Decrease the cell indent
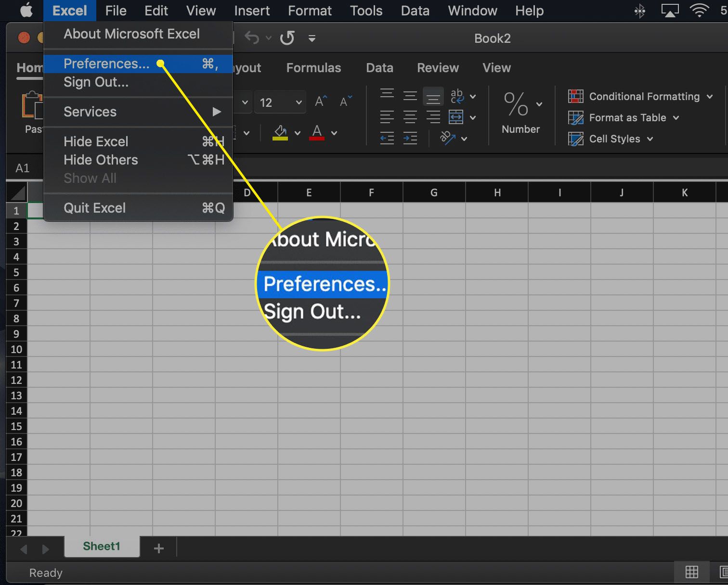The width and height of the screenshot is (728, 585). tap(387, 139)
